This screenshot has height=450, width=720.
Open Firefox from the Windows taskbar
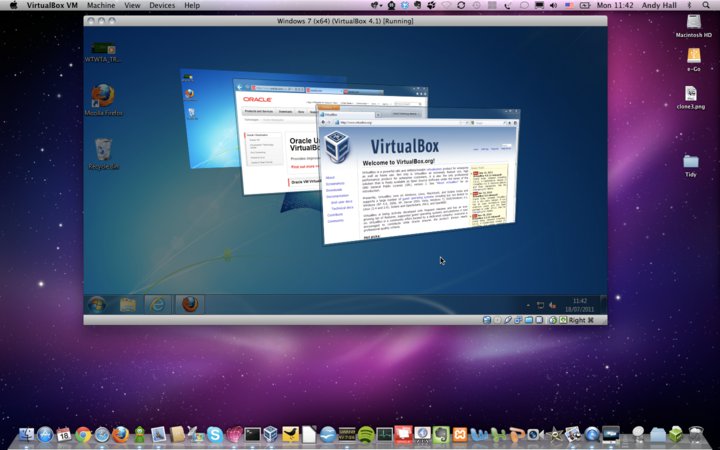pyautogui.click(x=189, y=304)
